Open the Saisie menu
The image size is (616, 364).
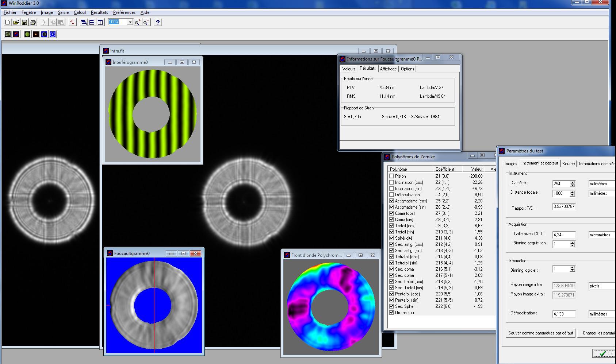[x=63, y=12]
